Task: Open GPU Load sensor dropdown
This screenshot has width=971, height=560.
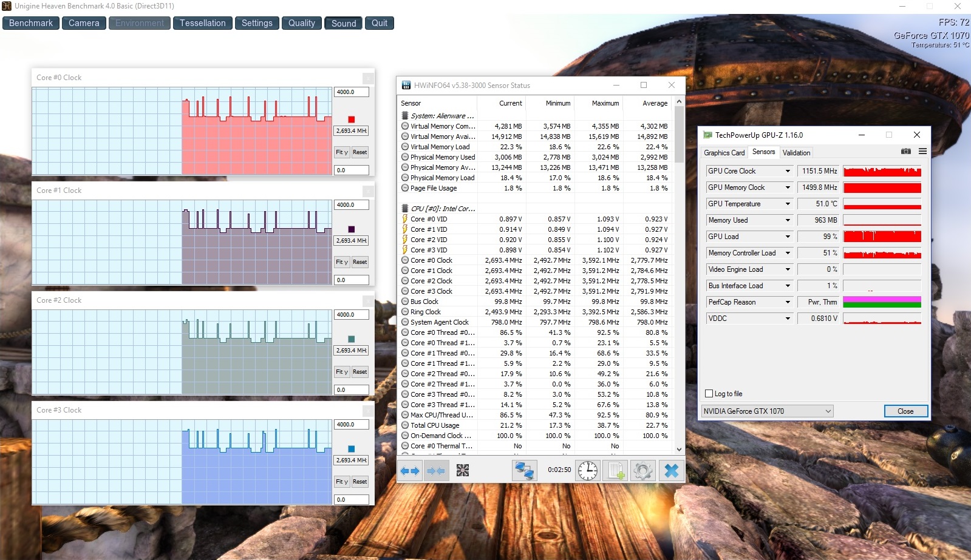Action: 788,237
